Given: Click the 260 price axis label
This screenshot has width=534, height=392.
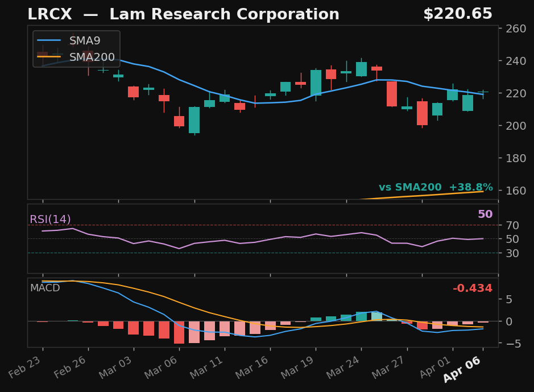Looking at the screenshot, I should pyautogui.click(x=516, y=28).
